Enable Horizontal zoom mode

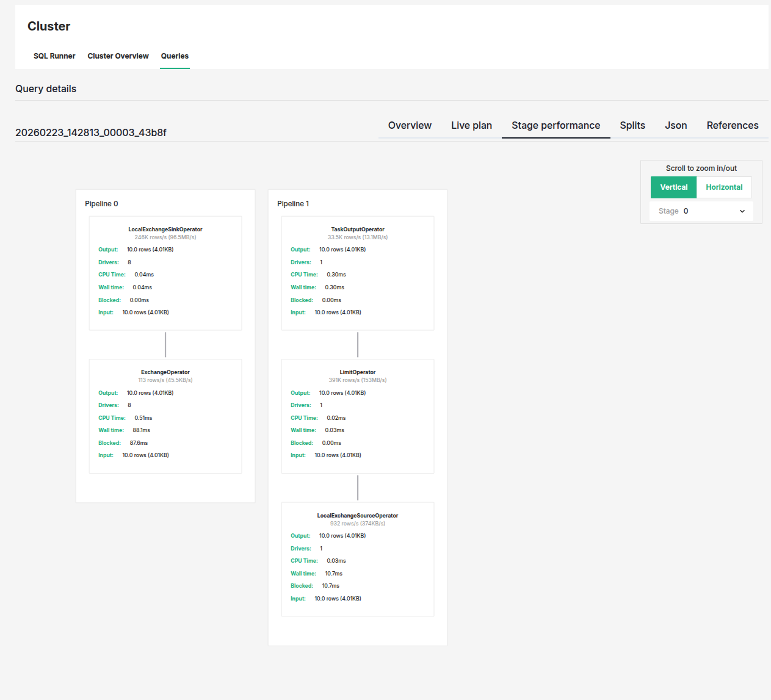tap(724, 187)
